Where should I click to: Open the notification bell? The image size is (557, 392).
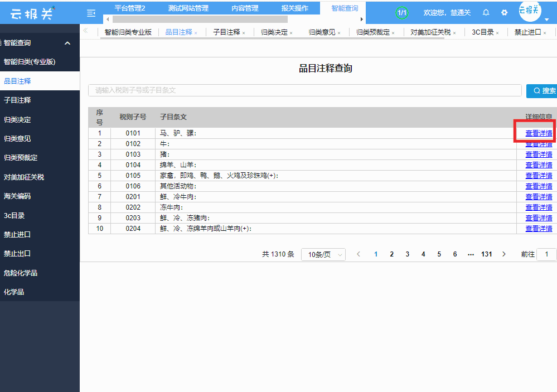pos(486,12)
